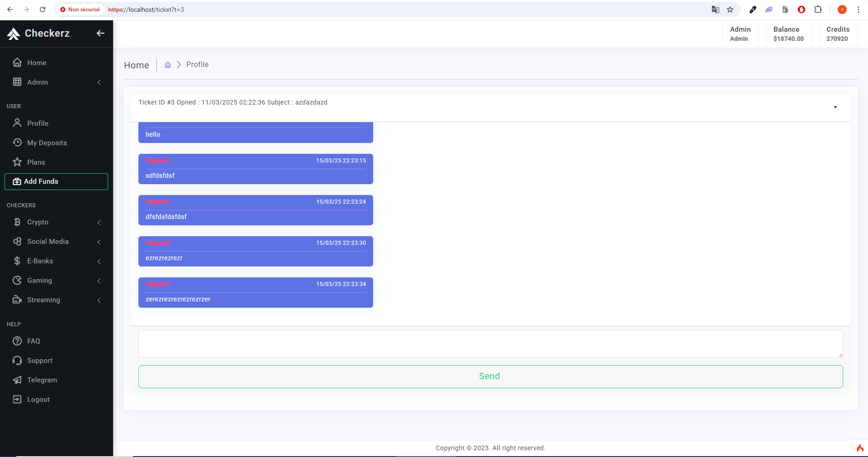
Task: Click the Credits 270920 display
Action: (x=838, y=33)
